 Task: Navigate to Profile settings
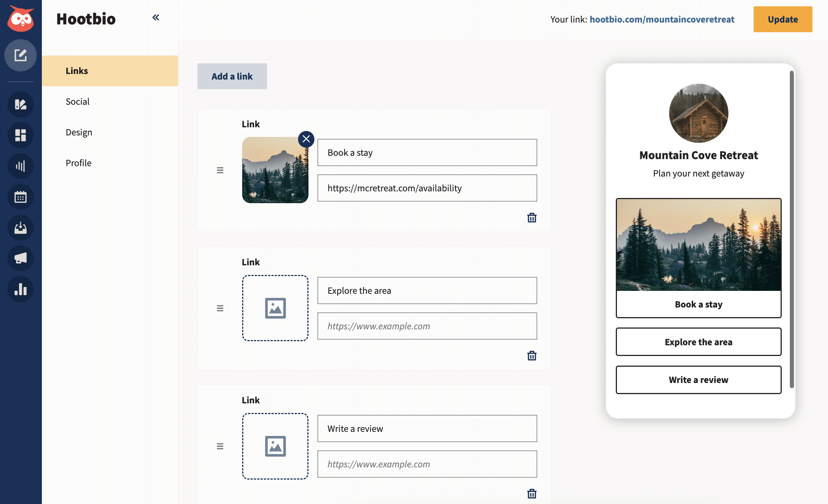coord(78,162)
